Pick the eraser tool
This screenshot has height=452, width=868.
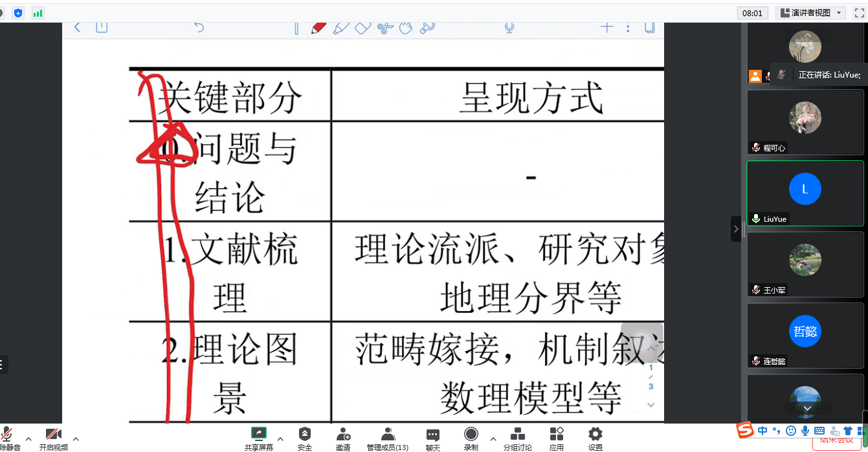362,28
